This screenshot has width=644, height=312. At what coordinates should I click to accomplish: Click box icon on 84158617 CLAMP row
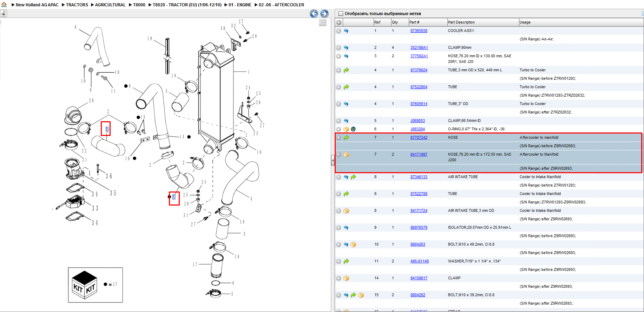click(x=346, y=278)
